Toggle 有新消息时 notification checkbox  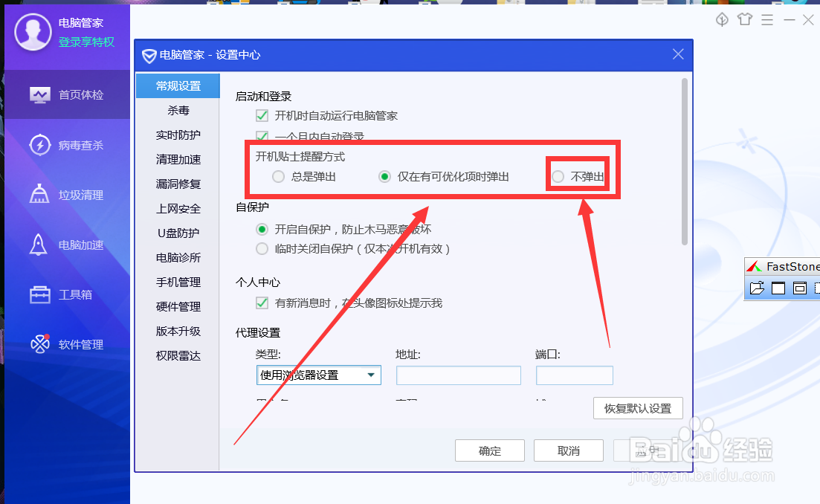[262, 303]
